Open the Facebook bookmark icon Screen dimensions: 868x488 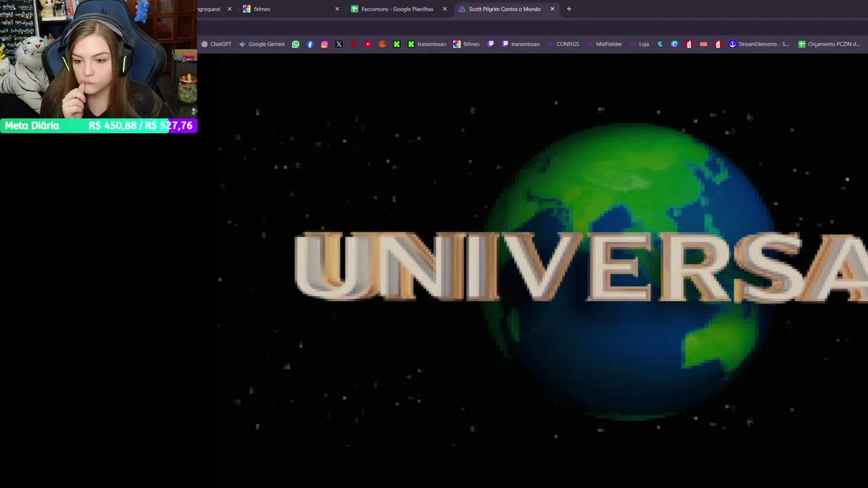[310, 44]
